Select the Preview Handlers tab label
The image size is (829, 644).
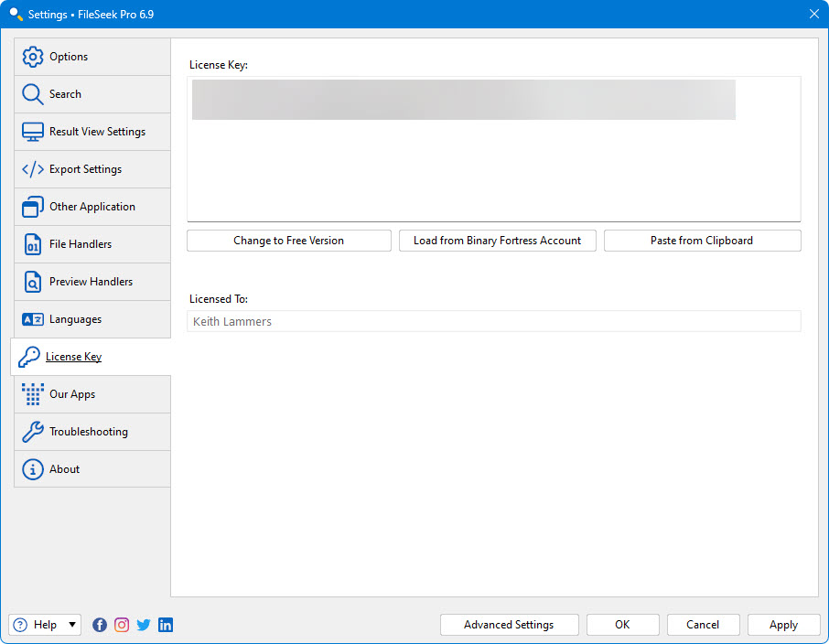(91, 282)
